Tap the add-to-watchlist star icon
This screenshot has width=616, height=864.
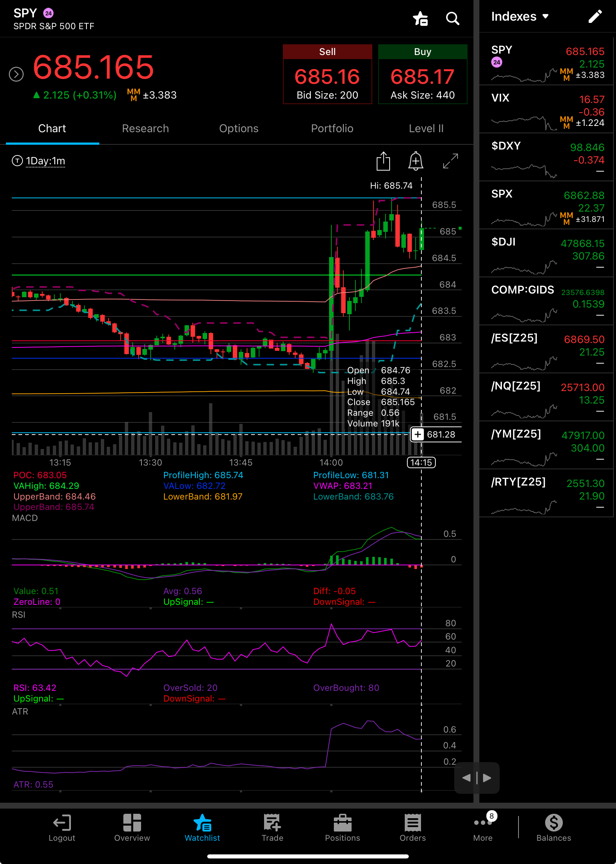[420, 18]
